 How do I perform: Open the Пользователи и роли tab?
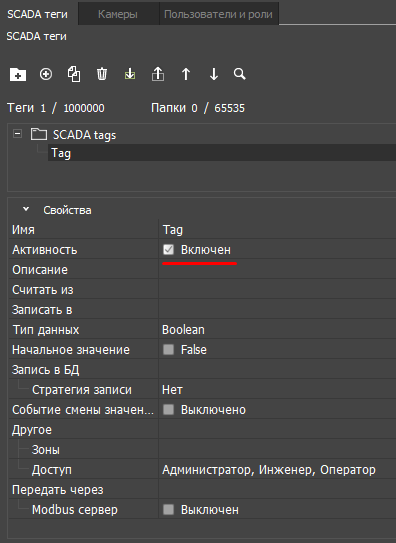pyautogui.click(x=218, y=14)
